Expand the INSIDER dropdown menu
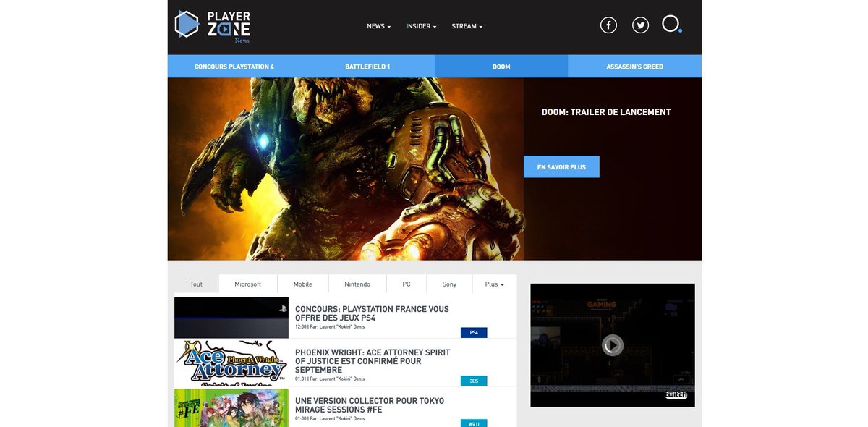The image size is (868, 427). pyautogui.click(x=421, y=26)
